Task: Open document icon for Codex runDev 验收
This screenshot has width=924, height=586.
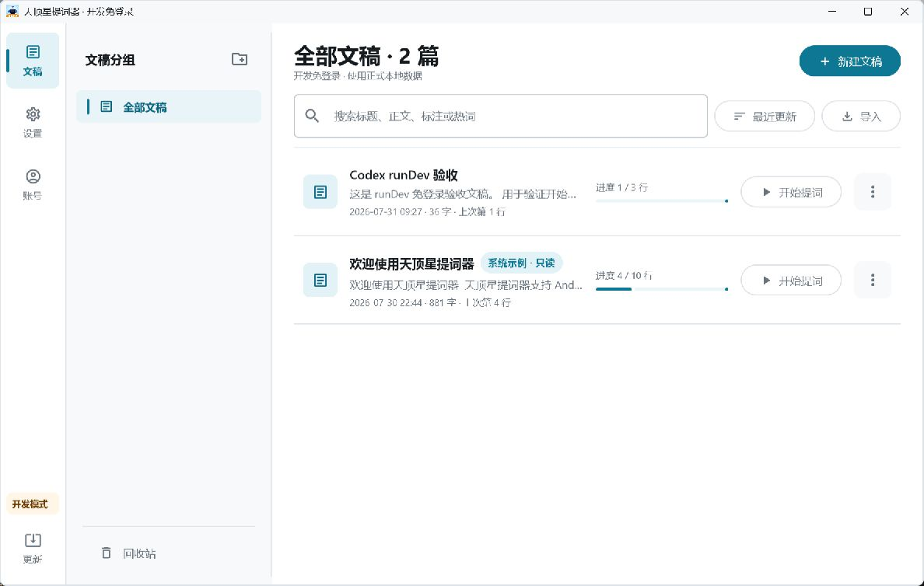Action: pyautogui.click(x=320, y=192)
